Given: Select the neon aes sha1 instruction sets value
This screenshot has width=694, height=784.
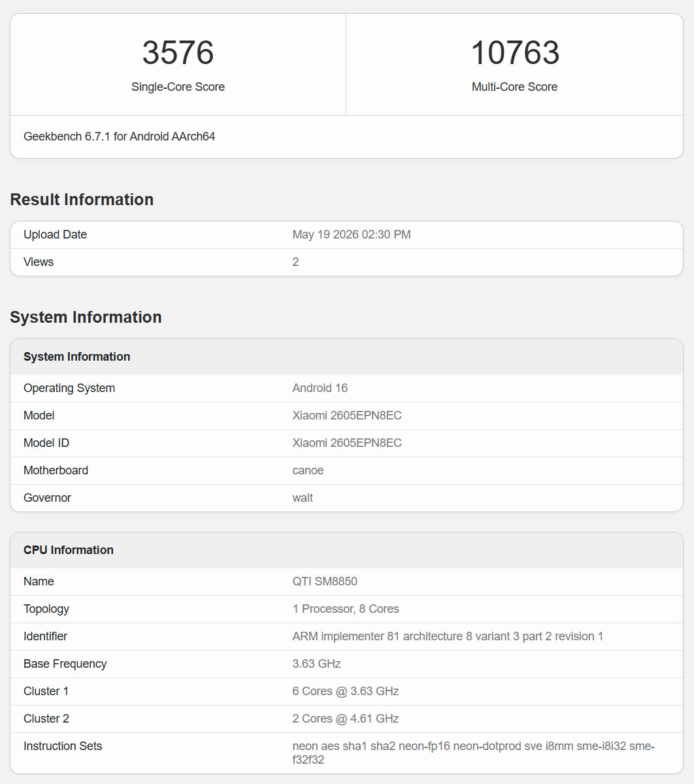Looking at the screenshot, I should 473,753.
